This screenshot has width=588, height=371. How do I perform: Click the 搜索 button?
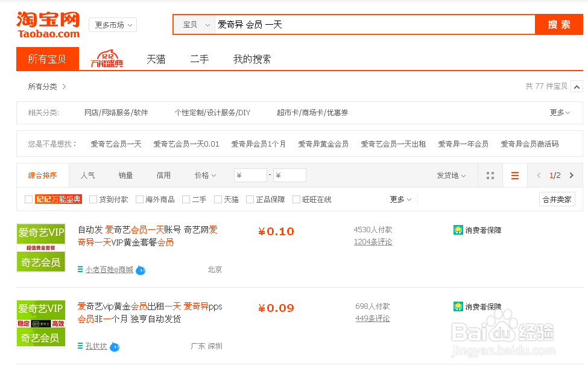pos(558,25)
